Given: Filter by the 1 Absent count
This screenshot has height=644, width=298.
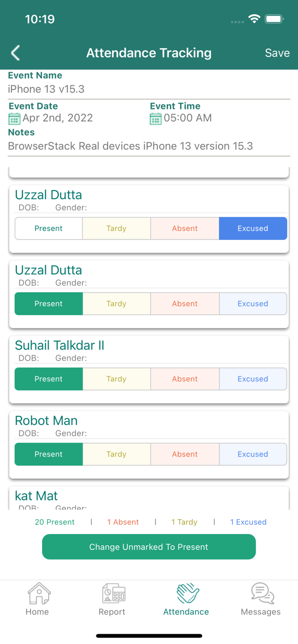Looking at the screenshot, I should [x=123, y=522].
